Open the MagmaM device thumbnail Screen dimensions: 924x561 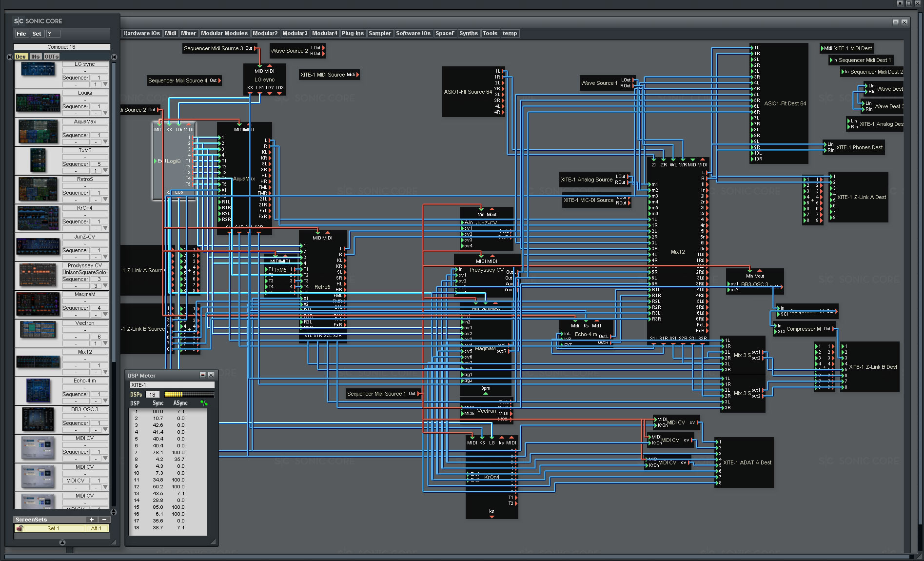(x=38, y=304)
